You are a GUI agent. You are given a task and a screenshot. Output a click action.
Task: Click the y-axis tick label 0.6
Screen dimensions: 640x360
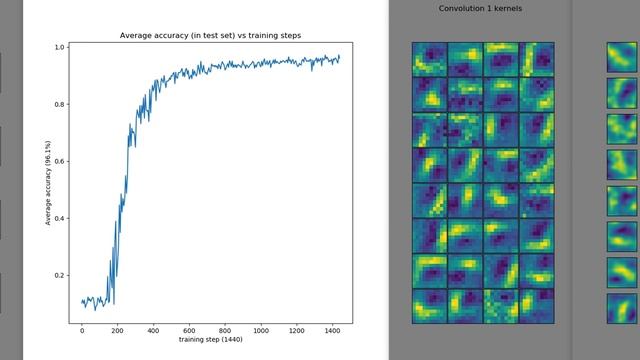click(x=59, y=161)
